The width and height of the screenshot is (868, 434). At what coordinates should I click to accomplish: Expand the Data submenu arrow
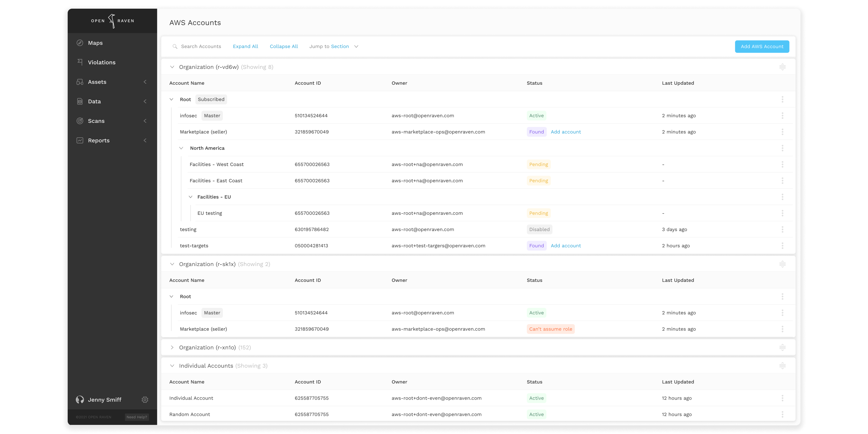tap(145, 101)
